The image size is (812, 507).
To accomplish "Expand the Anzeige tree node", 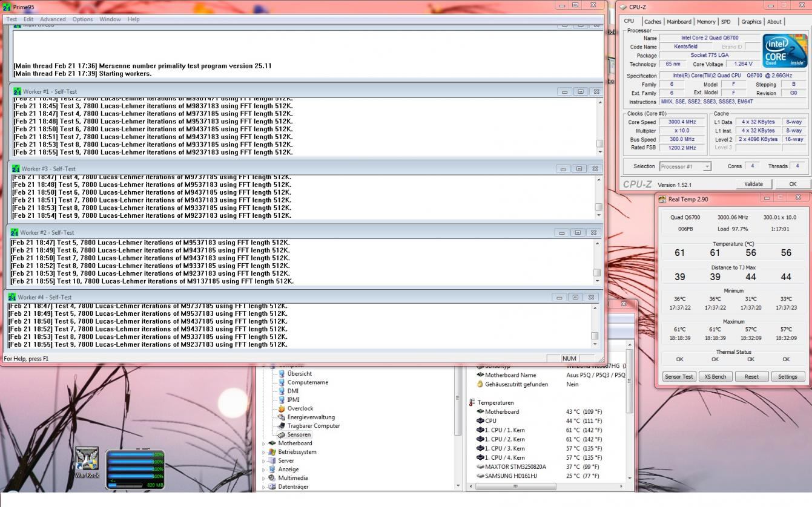I will click(x=263, y=469).
